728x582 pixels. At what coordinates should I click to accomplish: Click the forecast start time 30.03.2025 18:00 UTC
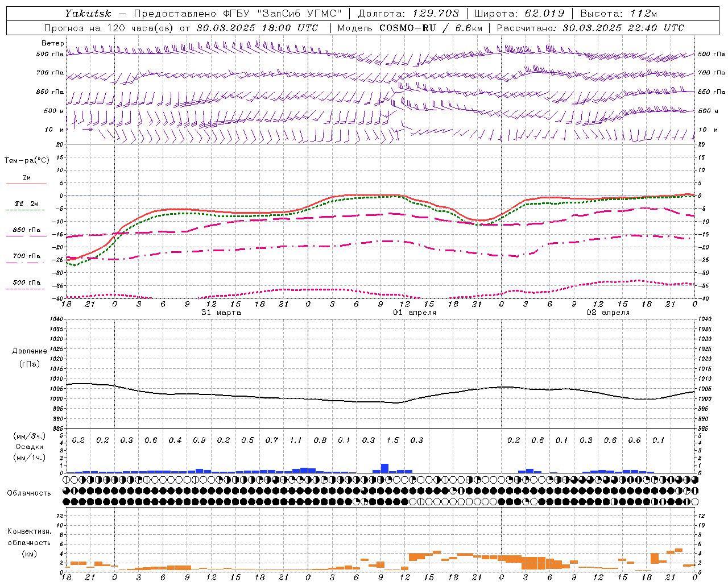point(257,28)
